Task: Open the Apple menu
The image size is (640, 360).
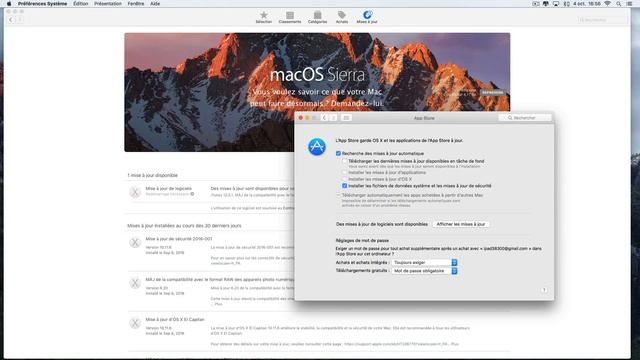Action: (9, 4)
